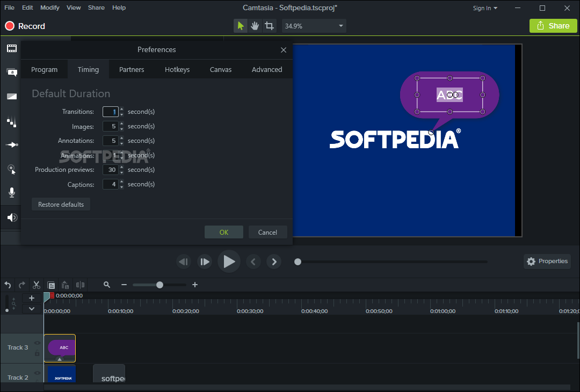Focus the Annotations duration field
The width and height of the screenshot is (580, 392).
point(110,141)
